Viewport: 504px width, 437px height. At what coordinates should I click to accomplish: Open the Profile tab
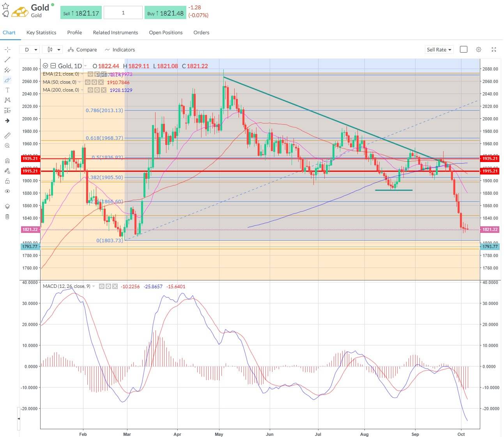pos(74,33)
